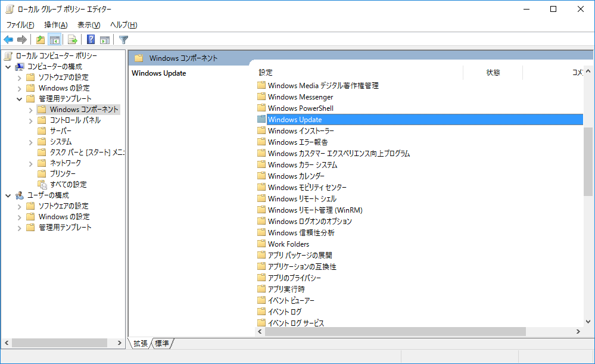The height and width of the screenshot is (364, 595).
Task: Select Windows 信頼性分析 row
Action: [x=301, y=233]
